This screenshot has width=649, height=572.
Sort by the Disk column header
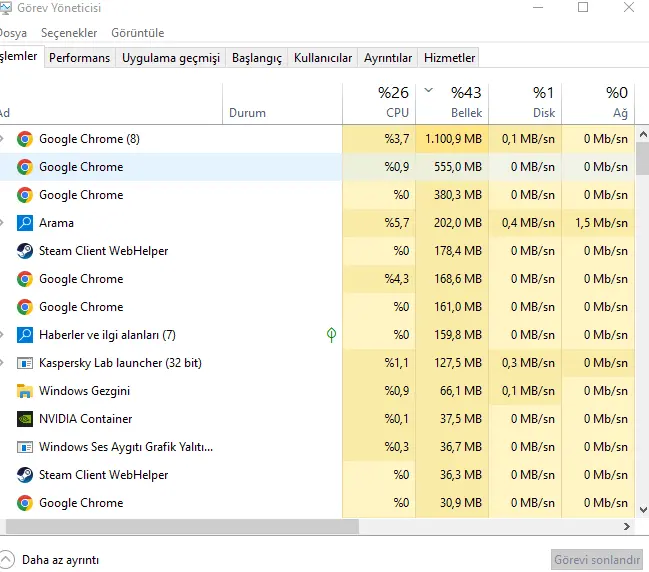coord(525,102)
